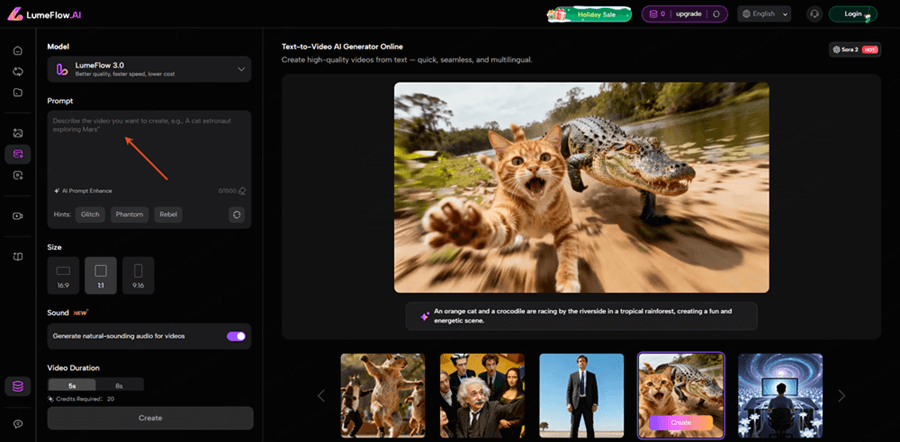Select the Einstein and Mona Lisa thumbnail

coord(482,396)
